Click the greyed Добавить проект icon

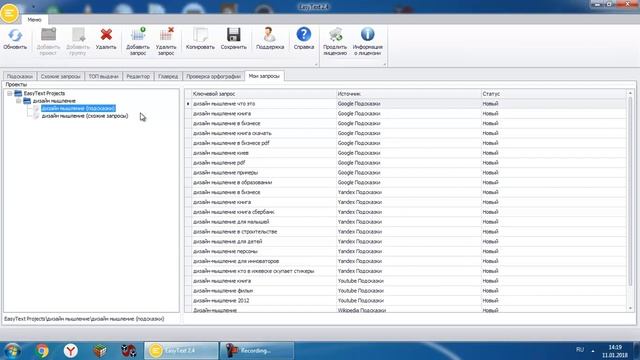pos(48,35)
